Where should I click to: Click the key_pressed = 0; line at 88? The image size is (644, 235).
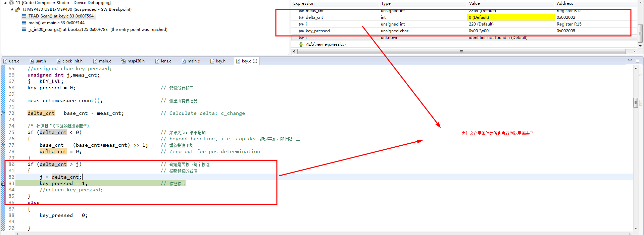click(x=63, y=215)
